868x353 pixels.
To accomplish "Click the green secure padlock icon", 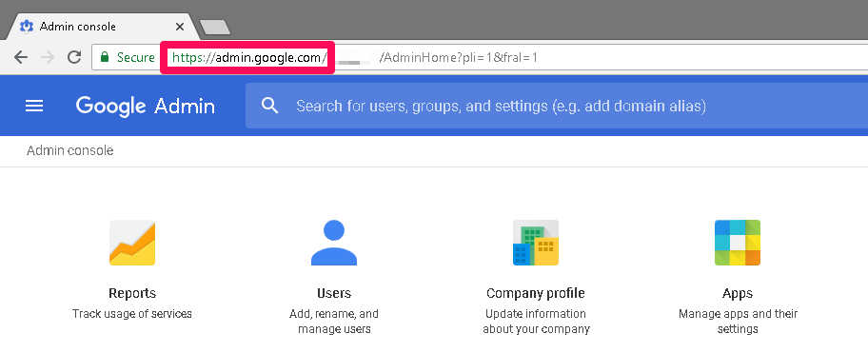I will (x=105, y=57).
